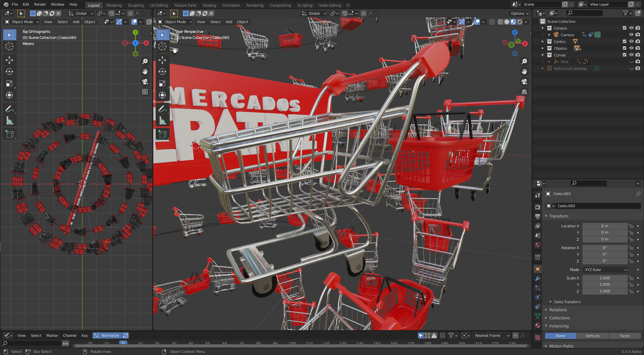
Task: Add a new collection in the outliner
Action: coord(638,13)
